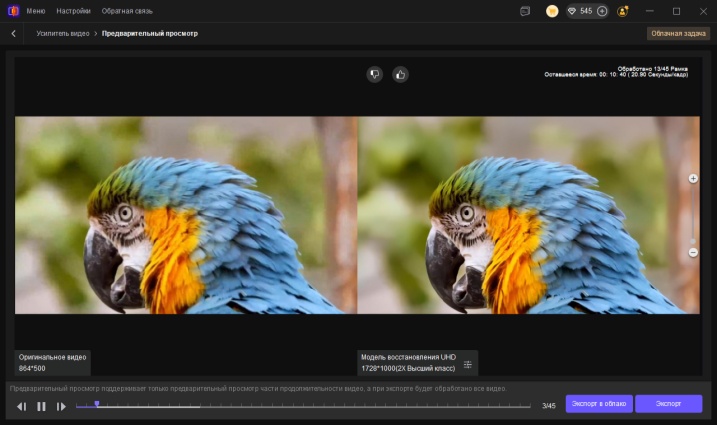717x425 pixels.
Task: Click the Экспорт в облако button
Action: pos(599,404)
